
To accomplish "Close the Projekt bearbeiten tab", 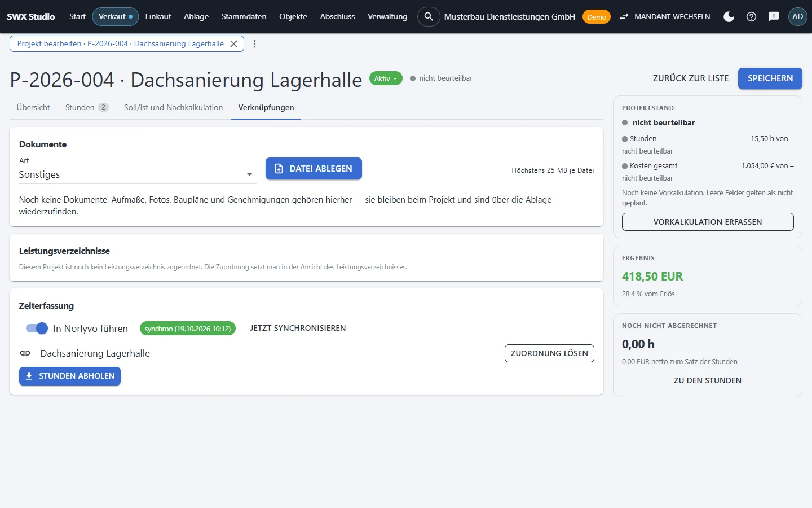I will pyautogui.click(x=233, y=43).
